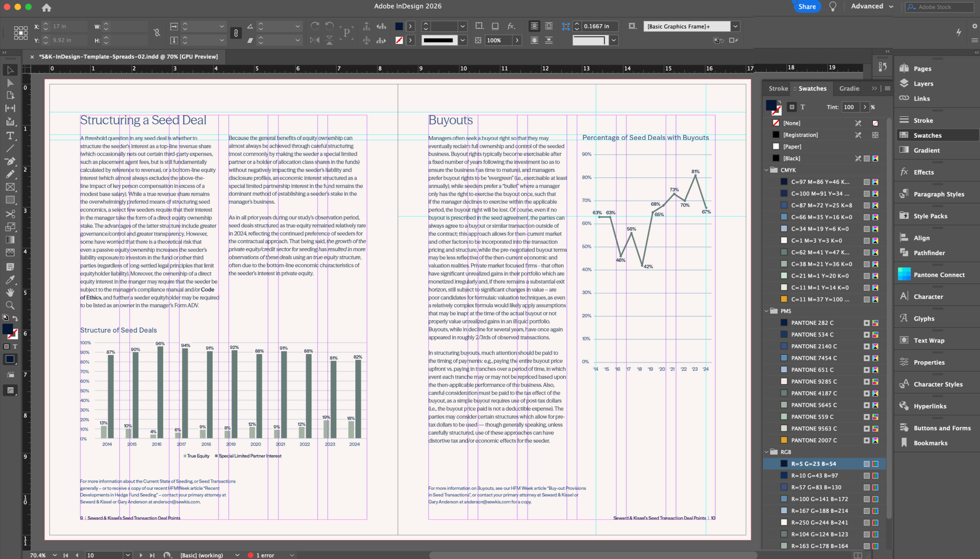This screenshot has height=559, width=980.
Task: Select the Hand tool
Action: (x=10, y=292)
